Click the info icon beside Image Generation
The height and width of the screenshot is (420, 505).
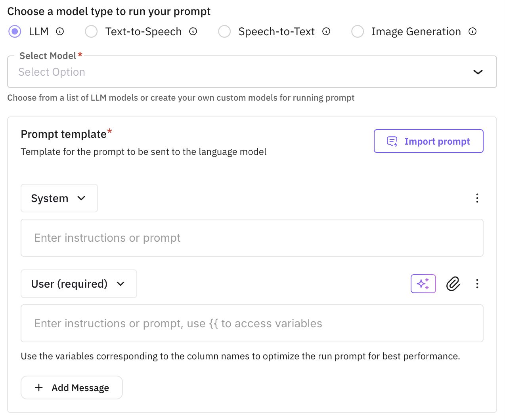472,31
